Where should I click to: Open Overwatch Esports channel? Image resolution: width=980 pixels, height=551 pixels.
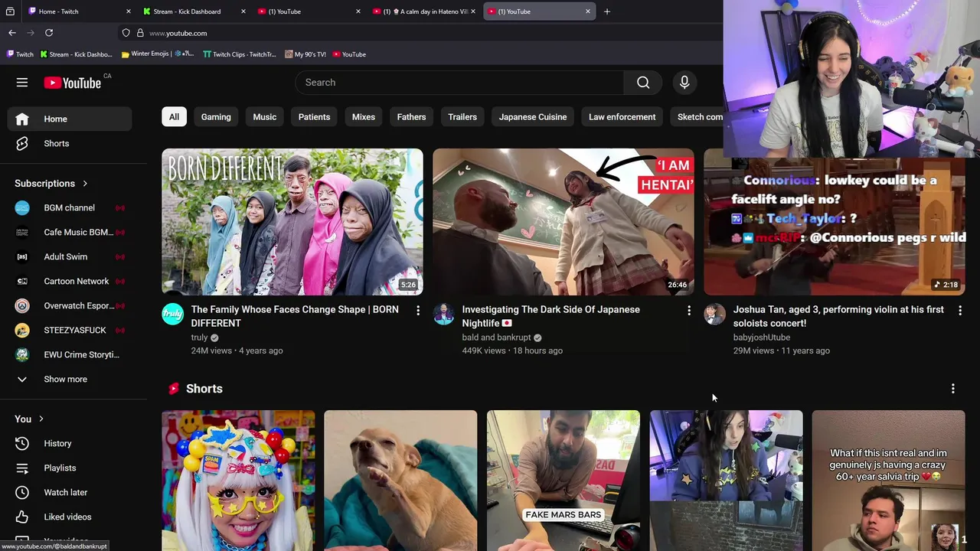[70, 305]
